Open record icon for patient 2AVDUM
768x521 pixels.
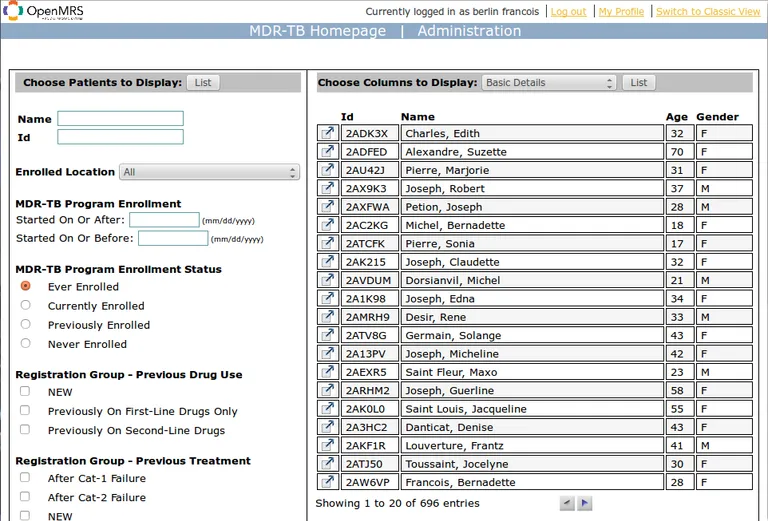[x=327, y=281]
